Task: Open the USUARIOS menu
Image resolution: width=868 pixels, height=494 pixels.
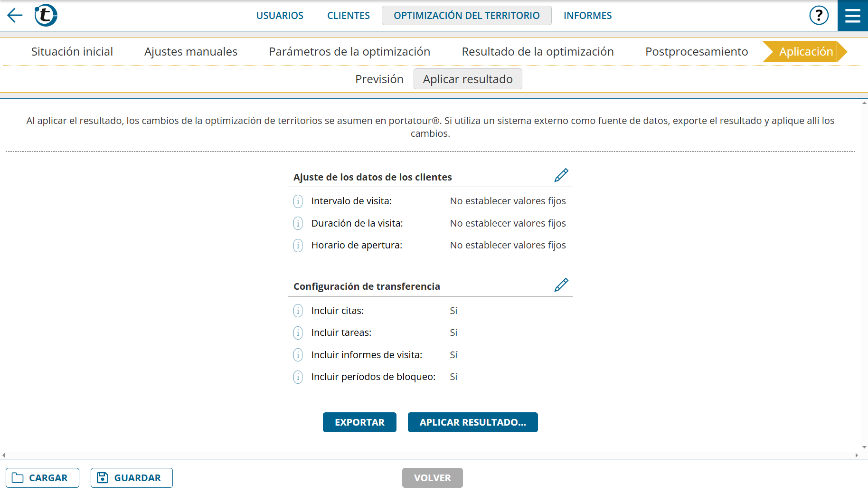Action: (280, 16)
